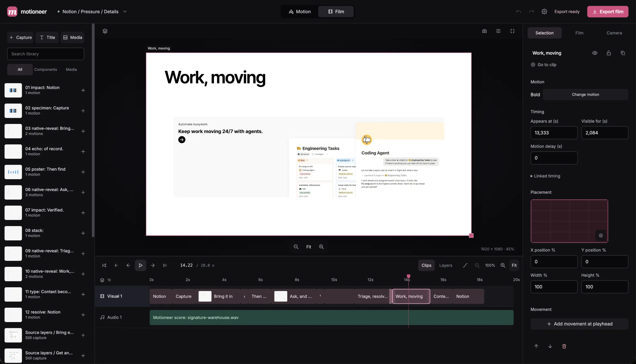This screenshot has height=364, width=636.
Task: Click Fit under the canvas preview
Action: click(309, 247)
